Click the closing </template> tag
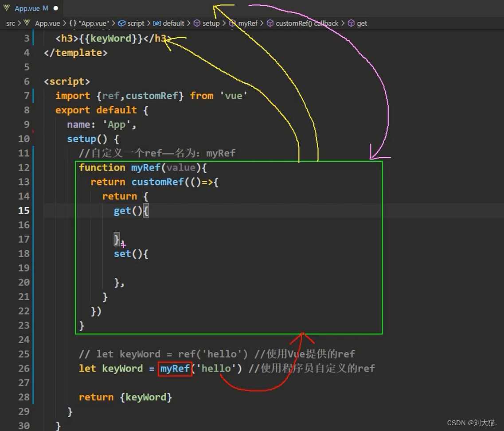This screenshot has height=431, width=504. click(x=75, y=53)
